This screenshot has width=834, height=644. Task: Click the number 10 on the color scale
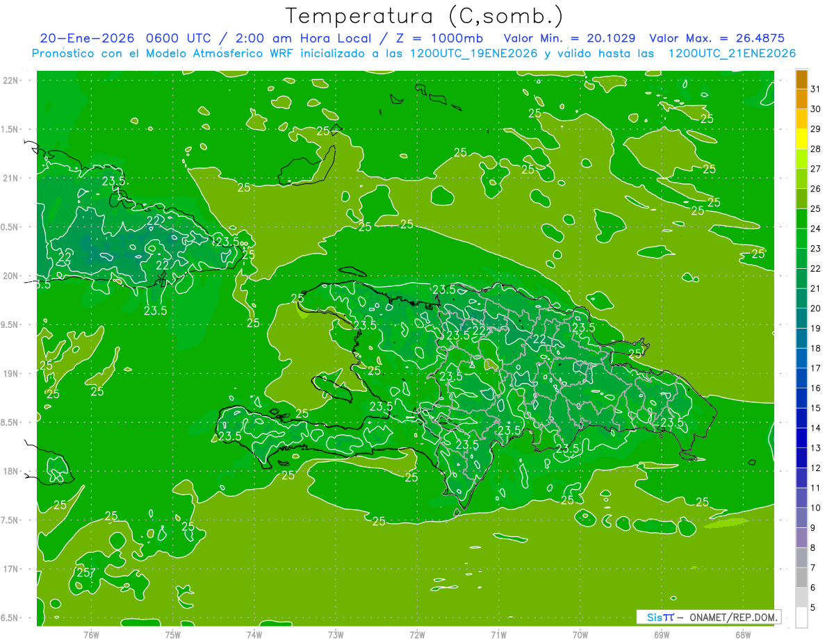click(816, 508)
